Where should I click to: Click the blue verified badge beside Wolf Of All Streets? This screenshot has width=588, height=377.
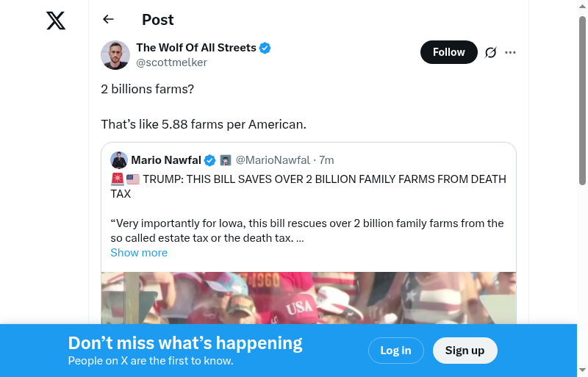(x=265, y=48)
